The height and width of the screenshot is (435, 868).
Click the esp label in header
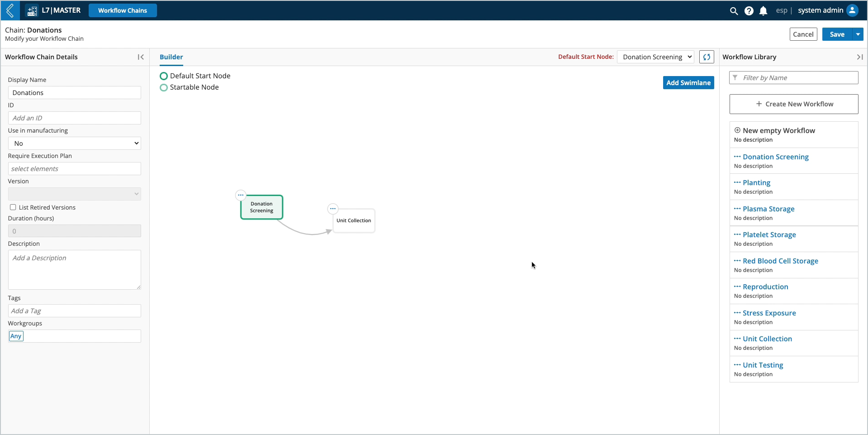pyautogui.click(x=781, y=10)
